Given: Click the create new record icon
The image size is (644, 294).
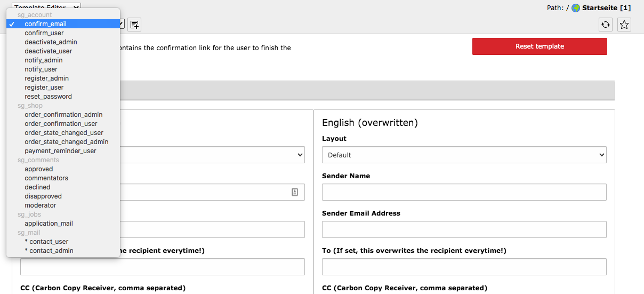Looking at the screenshot, I should tap(135, 24).
